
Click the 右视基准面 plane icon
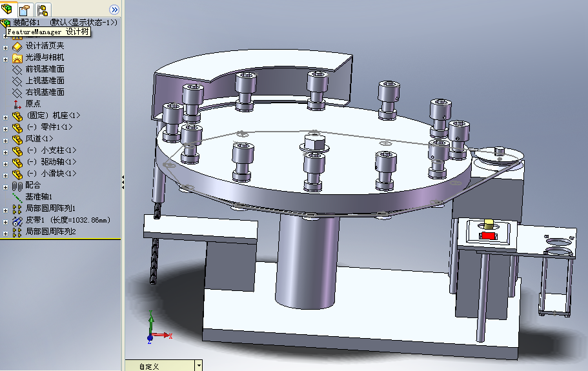point(17,92)
